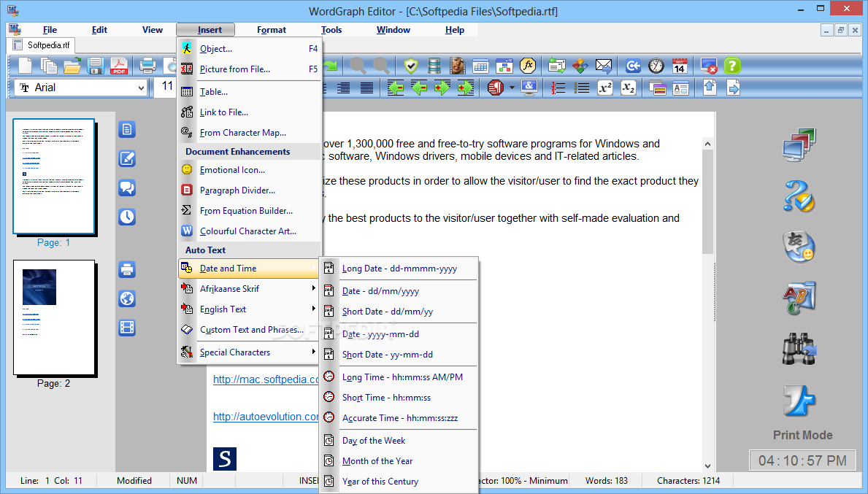Insert Long Time - hh:mm:ss AM/PM
The height and width of the screenshot is (494, 868).
point(399,377)
